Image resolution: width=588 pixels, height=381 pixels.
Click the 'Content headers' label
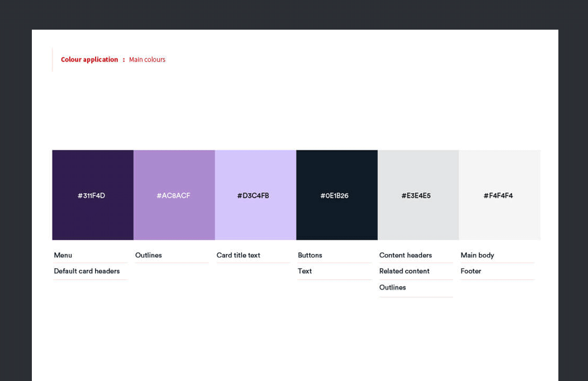coord(405,255)
